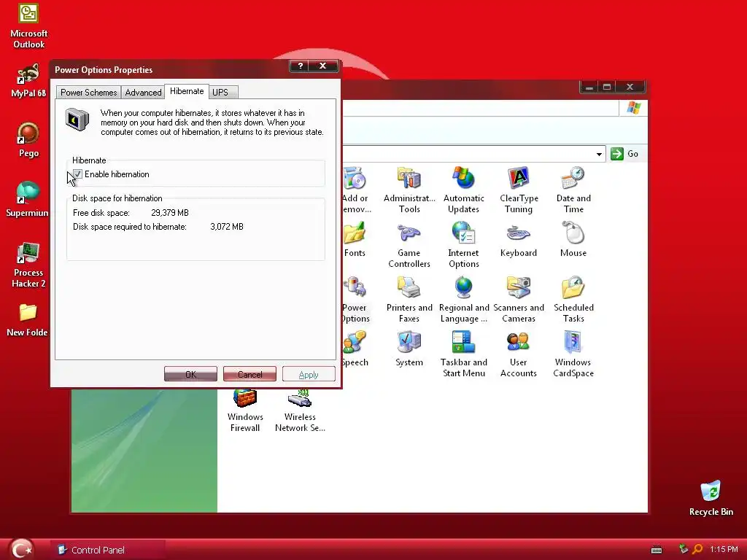
Task: Open Add or Remove Programs icon
Action: point(356,190)
